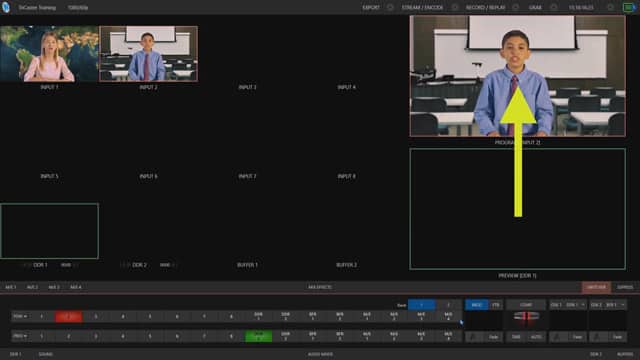The height and width of the screenshot is (360, 640).
Task: Open the PREV row dropdown
Action: [20, 336]
